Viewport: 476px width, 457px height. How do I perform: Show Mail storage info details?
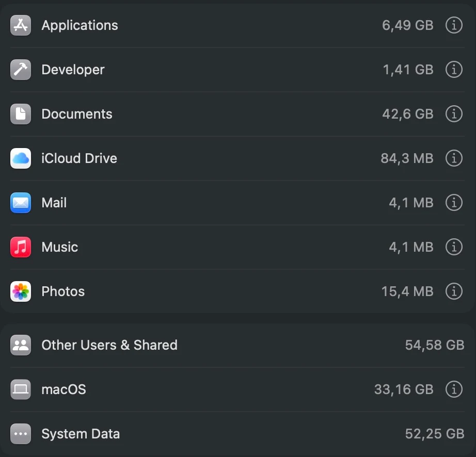click(454, 203)
